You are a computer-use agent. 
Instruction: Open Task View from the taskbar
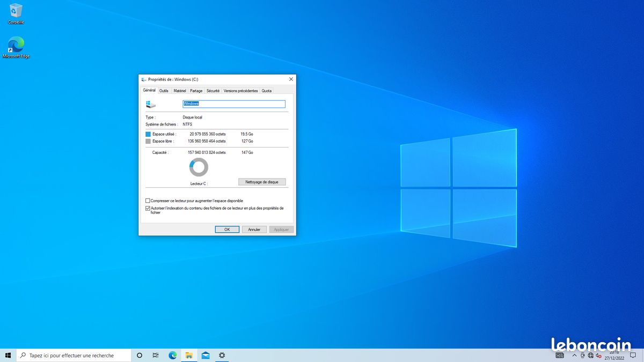(156, 355)
